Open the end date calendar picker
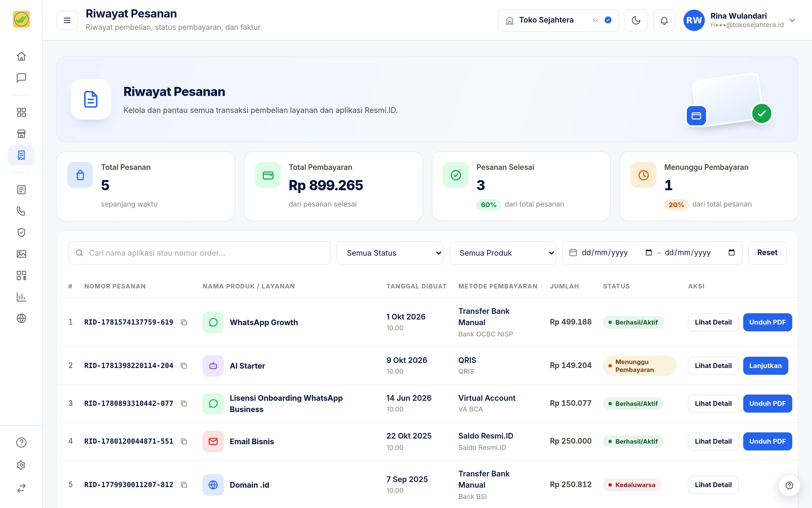 pyautogui.click(x=731, y=253)
